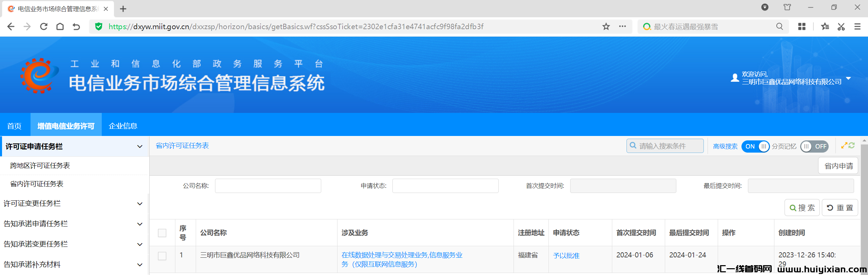
Task: Check the row 1 checkbox
Action: (162, 256)
